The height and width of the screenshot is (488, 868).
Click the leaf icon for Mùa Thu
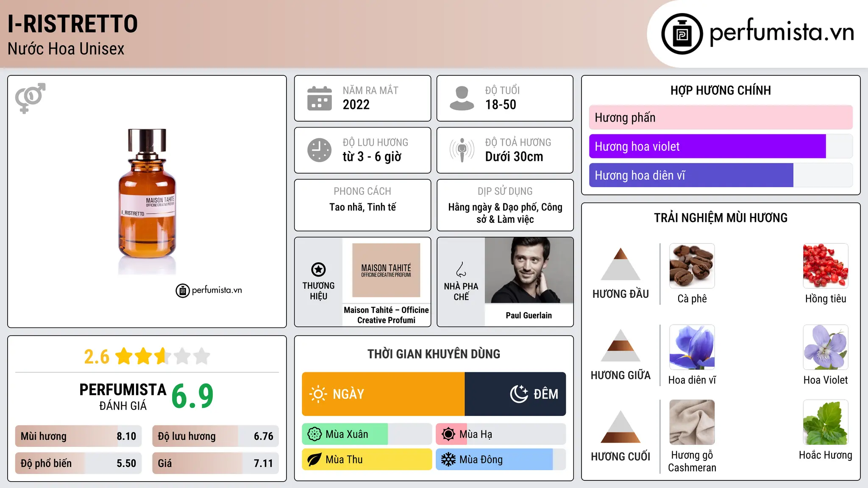click(x=314, y=460)
